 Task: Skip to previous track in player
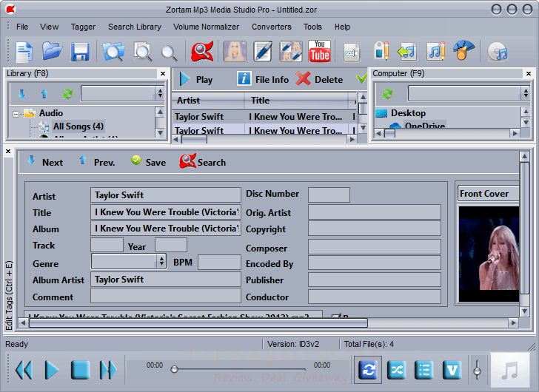click(x=24, y=370)
